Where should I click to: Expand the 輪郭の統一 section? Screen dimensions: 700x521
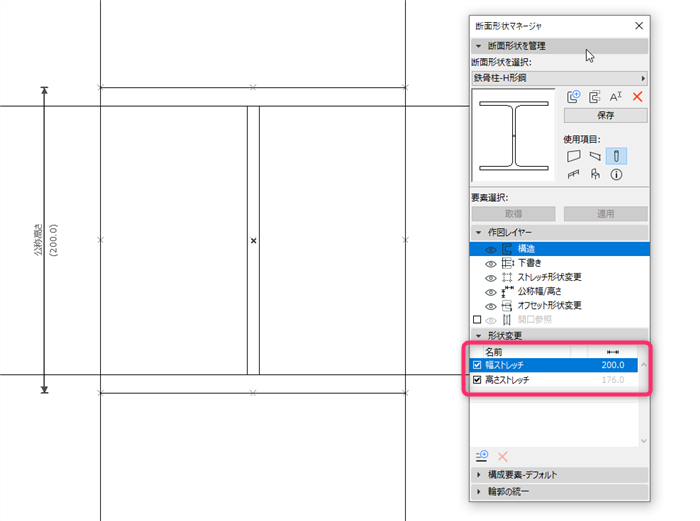coord(559,492)
